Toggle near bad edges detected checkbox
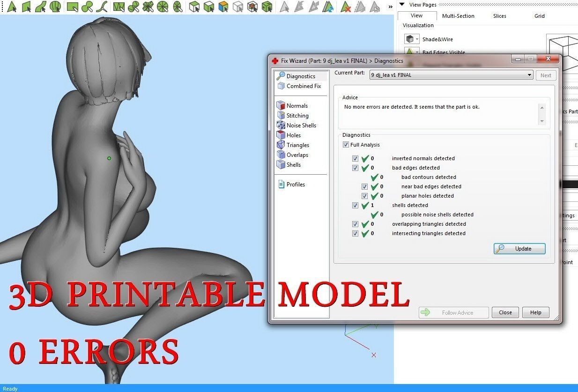This screenshot has height=392, width=578. tap(364, 186)
